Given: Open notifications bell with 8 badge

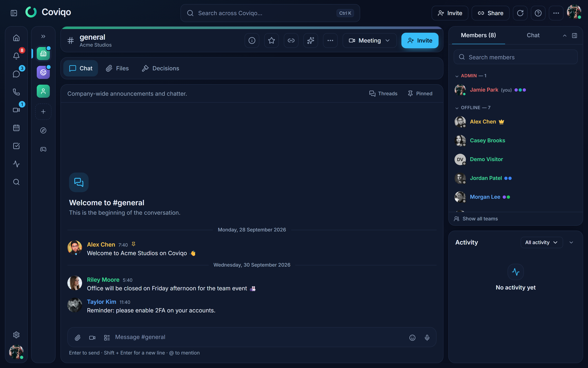Looking at the screenshot, I should pos(16,56).
